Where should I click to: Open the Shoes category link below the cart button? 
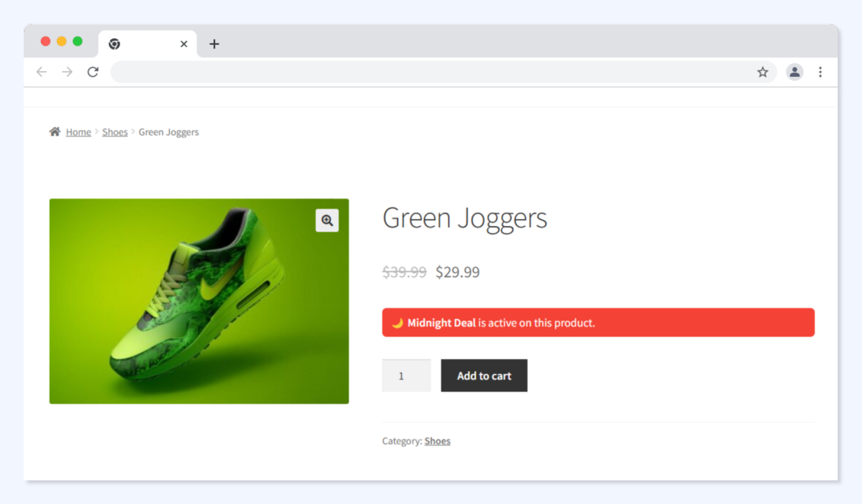[437, 441]
